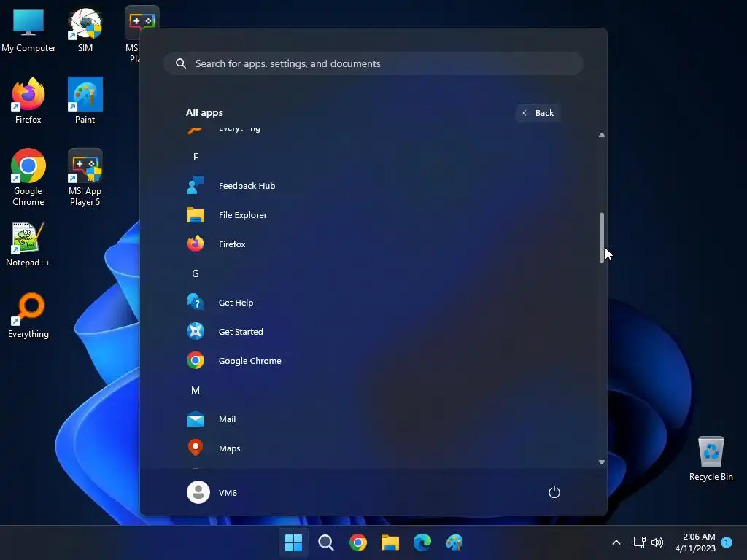This screenshot has height=560, width=747.
Task: Open Firefox in the All apps list
Action: coord(373,244)
